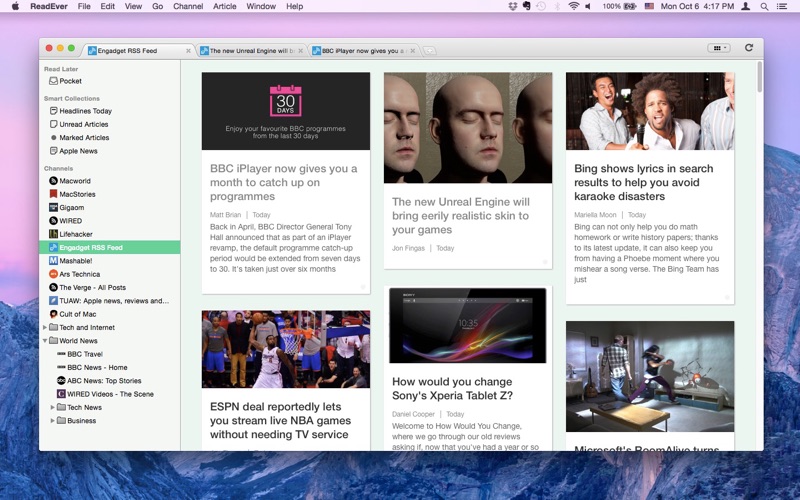Click the article list vertical scrollbar
The image size is (800, 500).
(759, 80)
